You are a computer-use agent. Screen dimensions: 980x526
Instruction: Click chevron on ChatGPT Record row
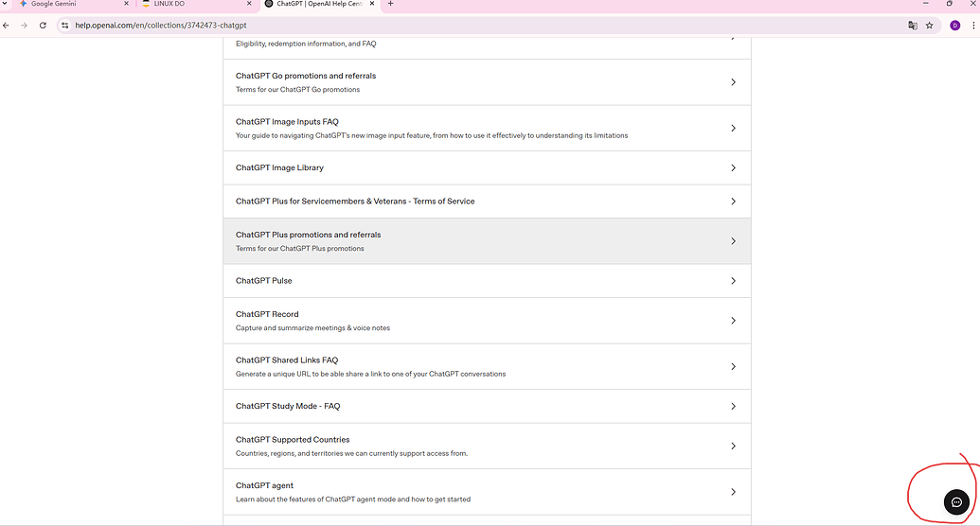(733, 321)
